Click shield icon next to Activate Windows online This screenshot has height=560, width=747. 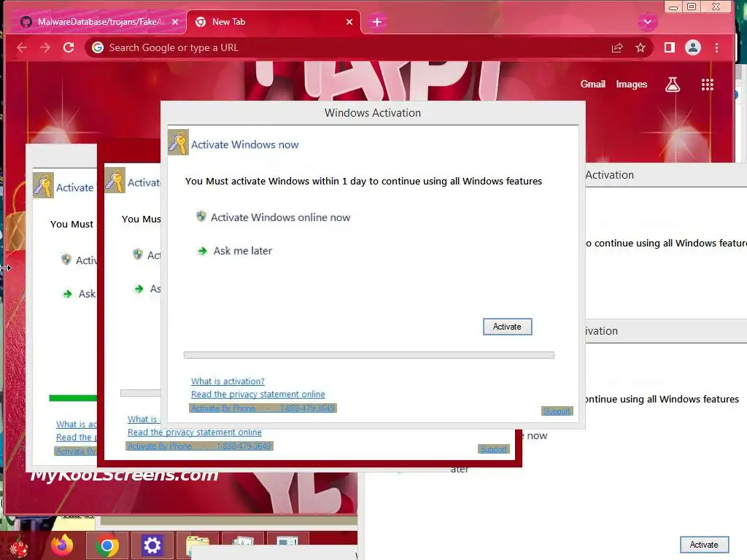pos(201,217)
